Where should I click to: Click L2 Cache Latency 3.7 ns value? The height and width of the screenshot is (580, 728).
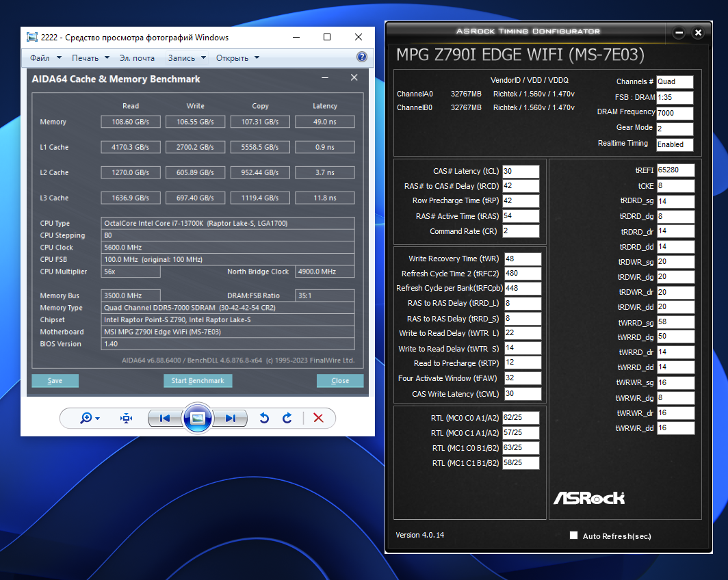pos(324,172)
